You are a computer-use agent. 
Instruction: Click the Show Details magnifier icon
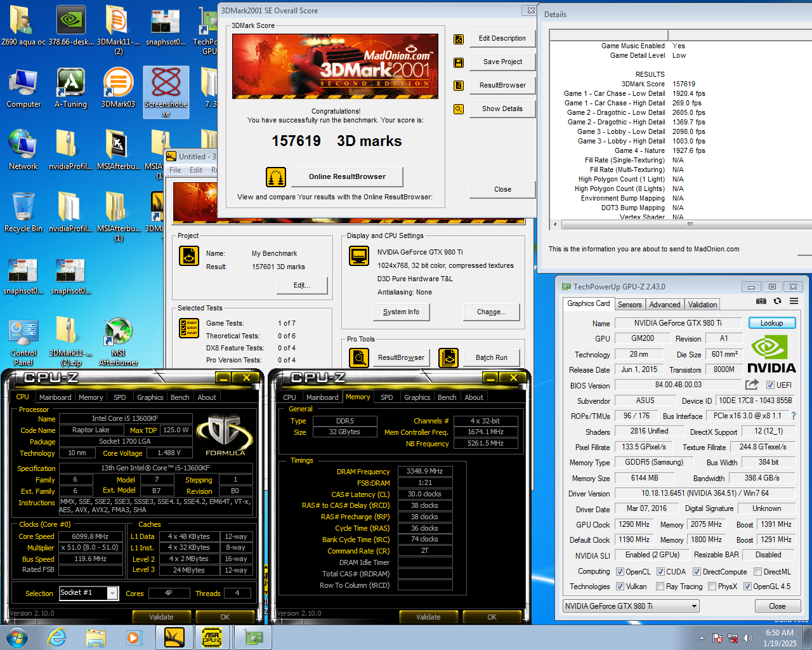459,109
